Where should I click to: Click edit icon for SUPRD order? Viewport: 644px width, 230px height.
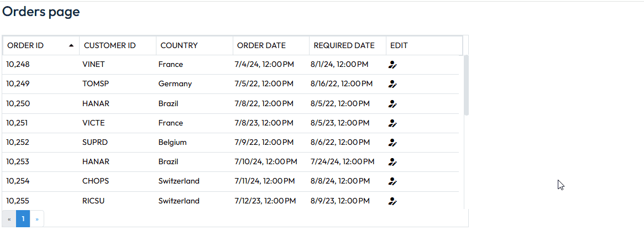pos(392,143)
